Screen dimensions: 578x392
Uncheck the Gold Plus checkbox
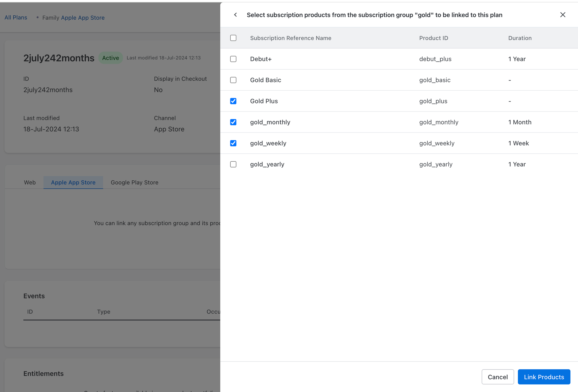click(x=233, y=101)
